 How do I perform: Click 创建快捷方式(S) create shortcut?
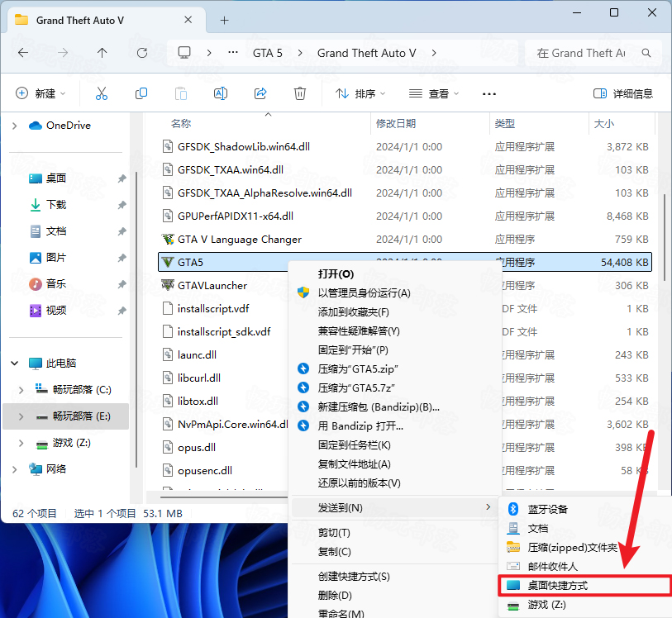[354, 577]
